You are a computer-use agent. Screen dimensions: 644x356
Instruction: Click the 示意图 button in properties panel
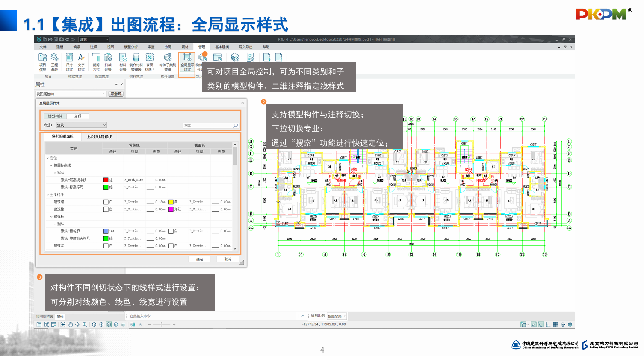(x=116, y=94)
